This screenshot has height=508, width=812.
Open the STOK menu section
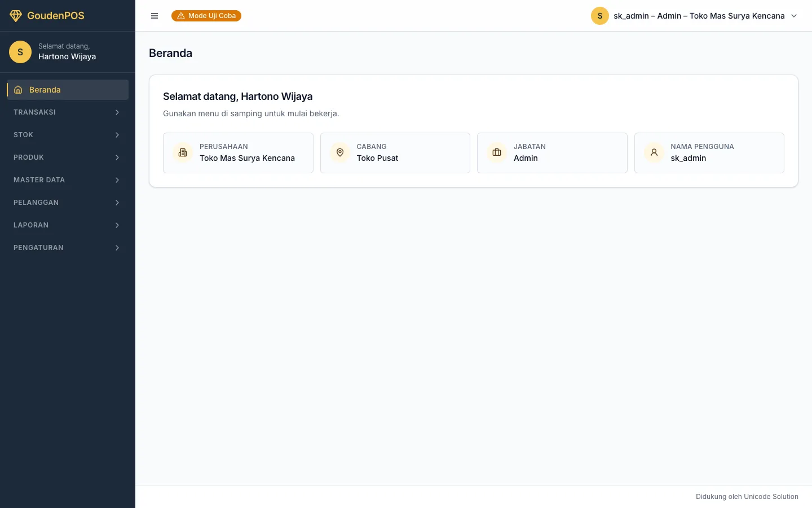click(x=68, y=135)
